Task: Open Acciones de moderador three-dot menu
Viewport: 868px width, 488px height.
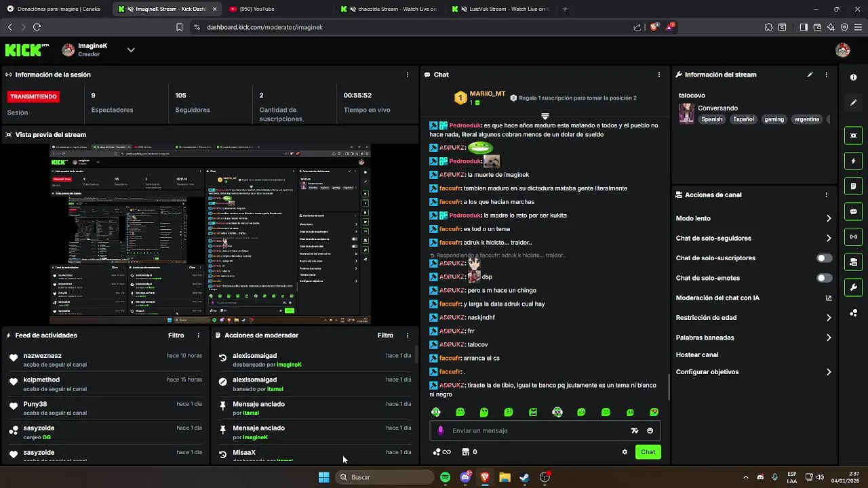Action: [408, 335]
